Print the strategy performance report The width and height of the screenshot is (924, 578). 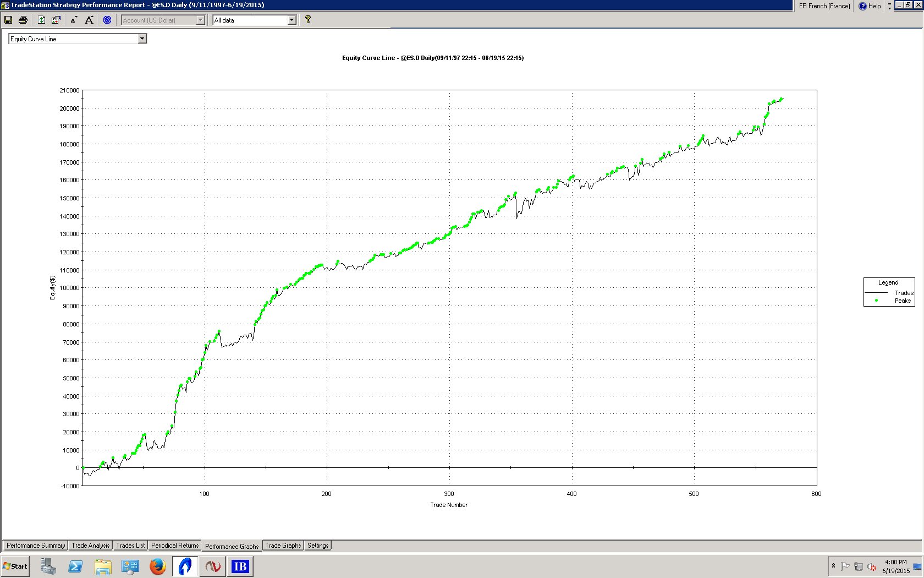tap(23, 20)
